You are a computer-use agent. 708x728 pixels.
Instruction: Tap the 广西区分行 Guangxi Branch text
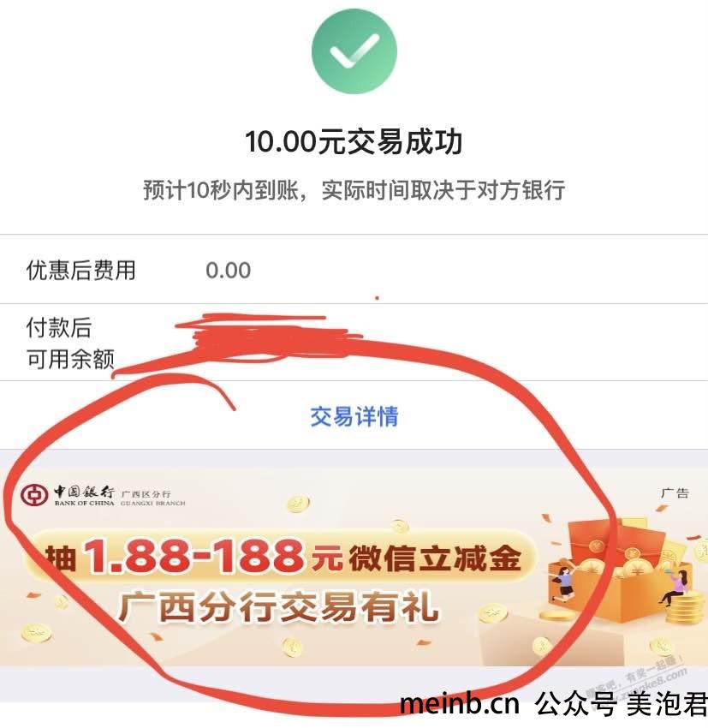(x=152, y=498)
